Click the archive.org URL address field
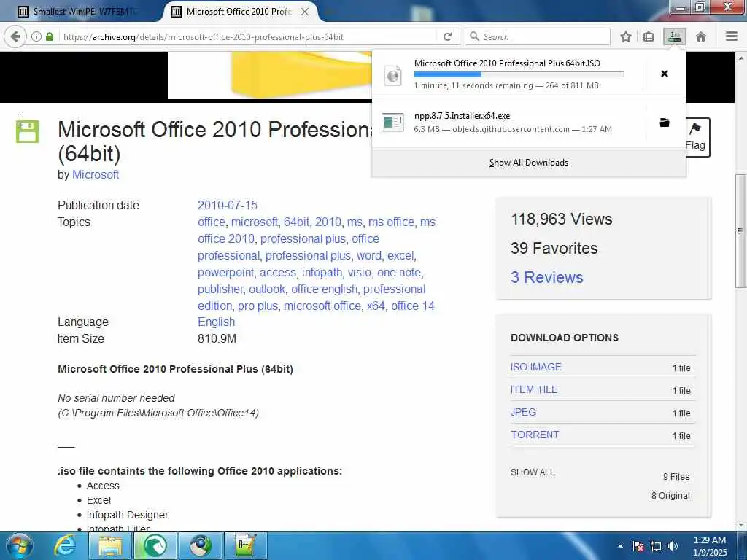Image resolution: width=747 pixels, height=560 pixels. [248, 36]
